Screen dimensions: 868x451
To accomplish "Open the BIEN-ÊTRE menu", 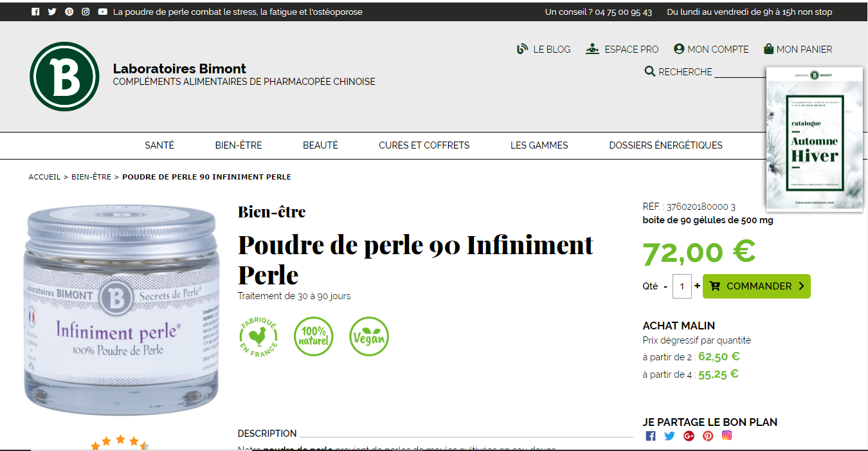I will (x=239, y=145).
